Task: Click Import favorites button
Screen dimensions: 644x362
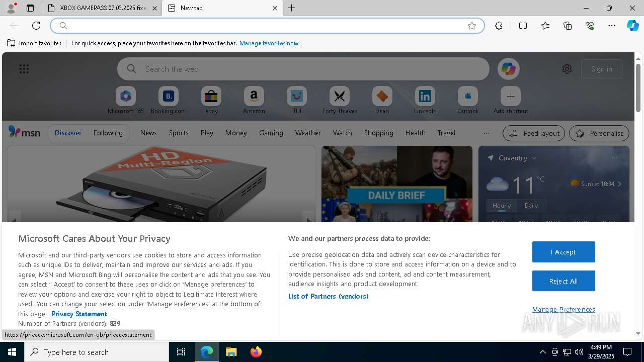Action: 34,43
